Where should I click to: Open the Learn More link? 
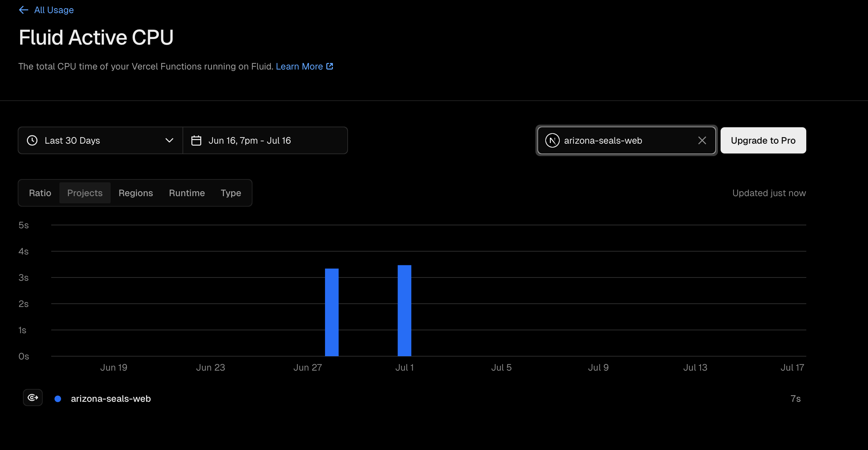coord(299,66)
